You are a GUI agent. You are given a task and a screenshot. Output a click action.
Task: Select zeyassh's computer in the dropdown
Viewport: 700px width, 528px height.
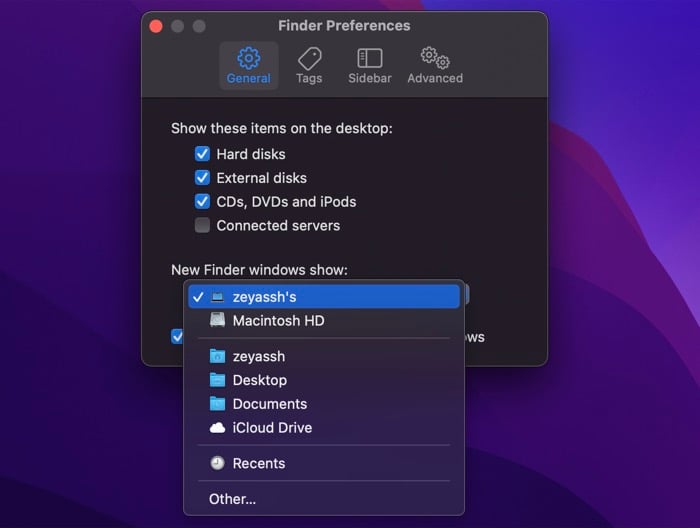[324, 297]
